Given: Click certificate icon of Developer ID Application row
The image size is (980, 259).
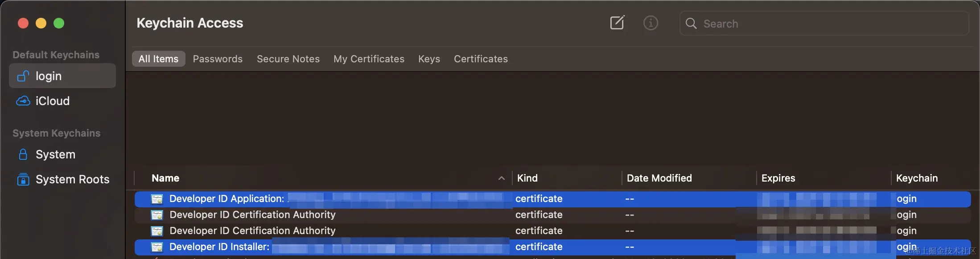Looking at the screenshot, I should pos(157,199).
